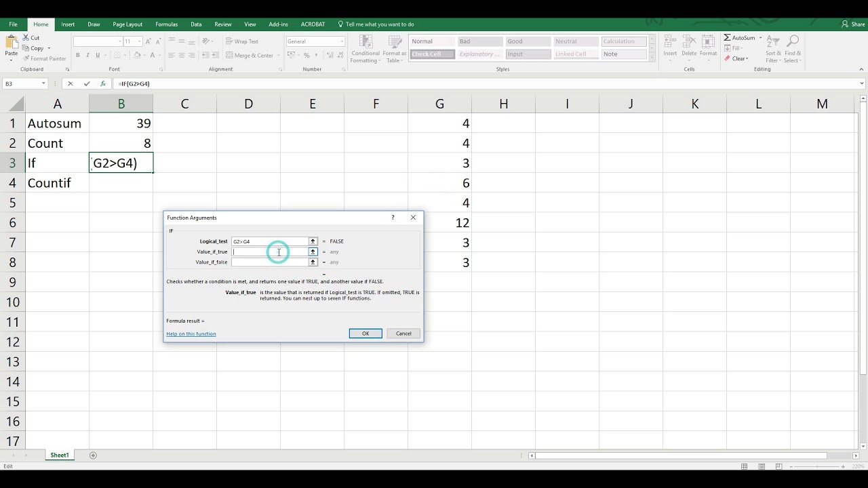Toggle Underline formatting

pos(97,55)
